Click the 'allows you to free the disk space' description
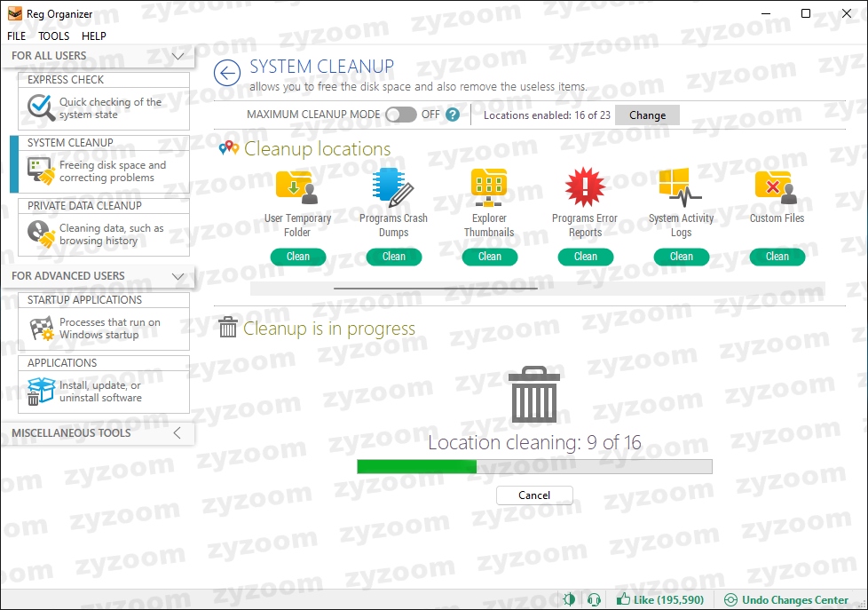 (x=418, y=86)
